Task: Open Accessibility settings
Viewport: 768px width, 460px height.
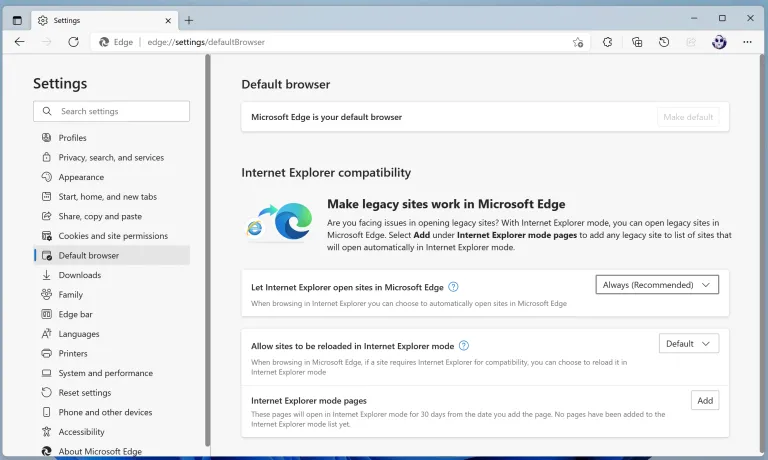Action: point(112,432)
